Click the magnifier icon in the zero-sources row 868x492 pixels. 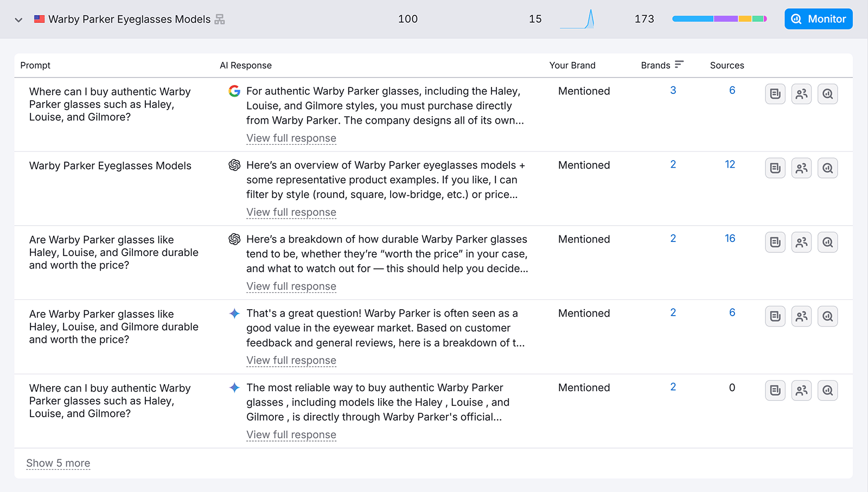827,391
